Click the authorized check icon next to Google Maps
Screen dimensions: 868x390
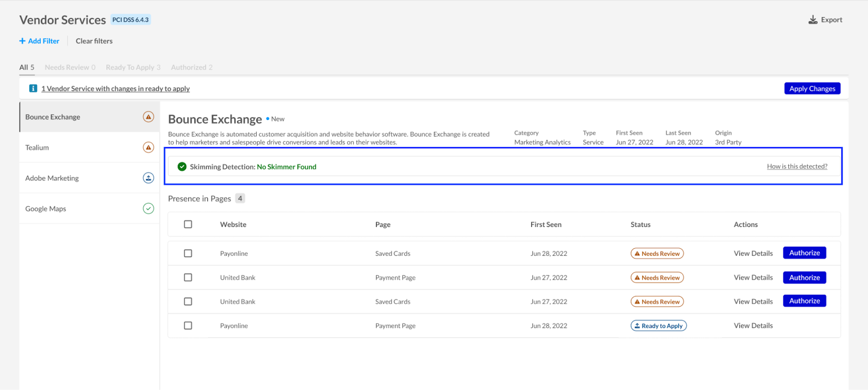148,209
